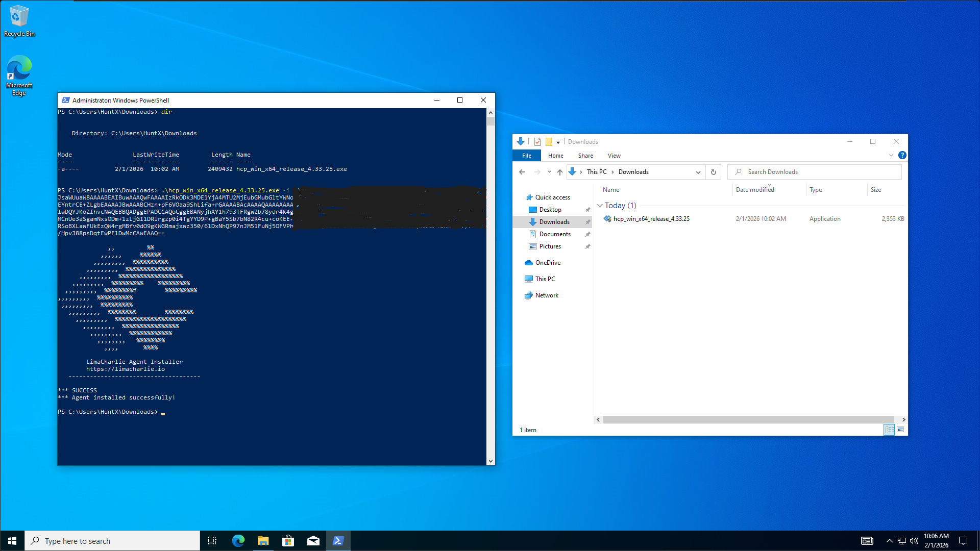The image size is (980, 551).
Task: Open the notification Action Center
Action: [963, 541]
